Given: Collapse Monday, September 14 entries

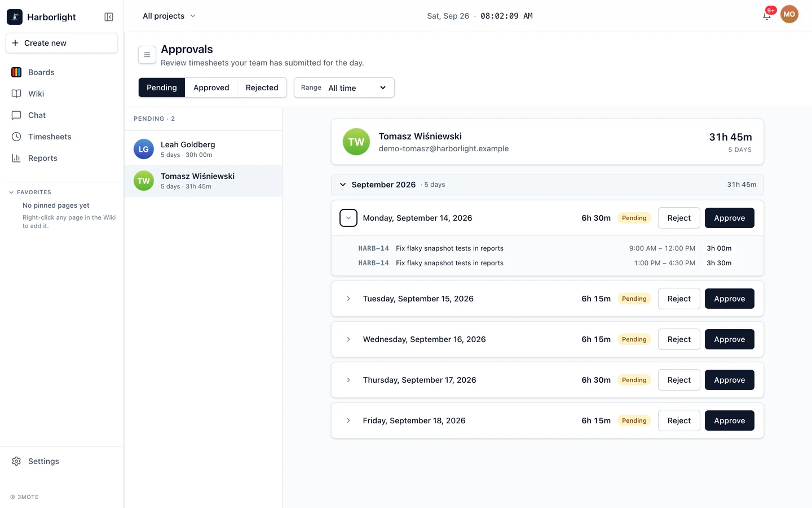Looking at the screenshot, I should tap(348, 218).
